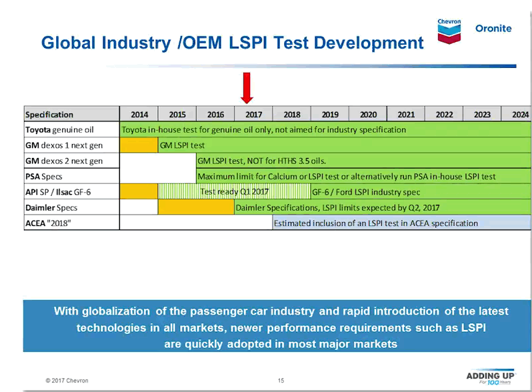Click the Maximum limit for Calcium text bar

(x=364, y=177)
